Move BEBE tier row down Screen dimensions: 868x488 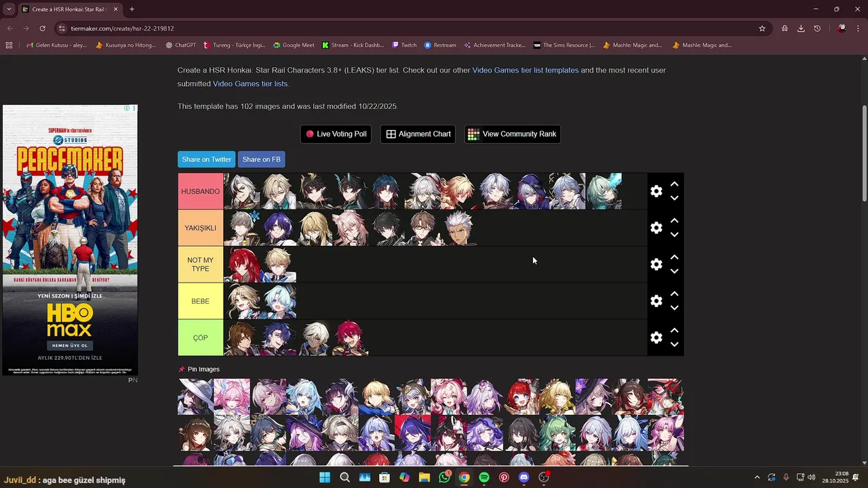pyautogui.click(x=674, y=308)
